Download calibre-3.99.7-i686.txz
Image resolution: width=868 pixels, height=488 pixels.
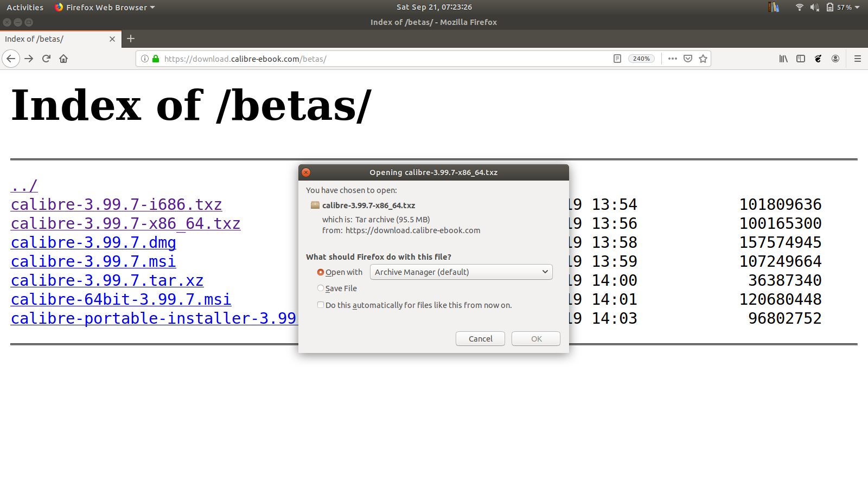pyautogui.click(x=117, y=204)
